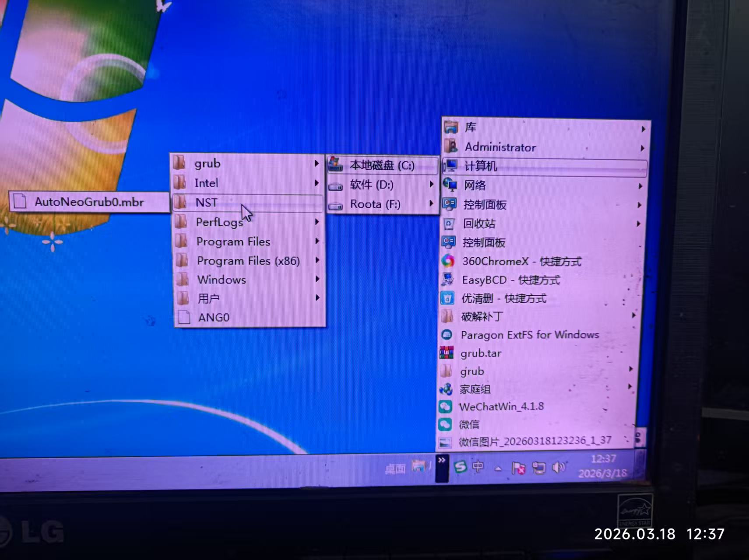Viewport: 749px width, 560px height.
Task: Open the NST folder menu entry
Action: tap(206, 202)
